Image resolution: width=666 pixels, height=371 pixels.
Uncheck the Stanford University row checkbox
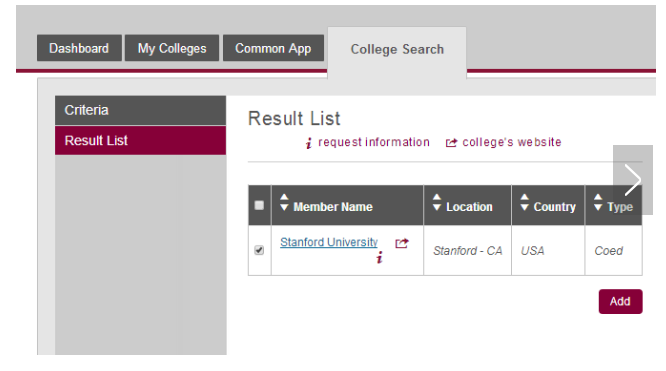tap(259, 250)
